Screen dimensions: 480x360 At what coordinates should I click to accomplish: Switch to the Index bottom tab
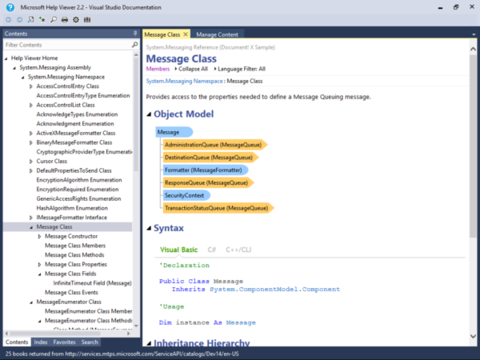click(41, 342)
